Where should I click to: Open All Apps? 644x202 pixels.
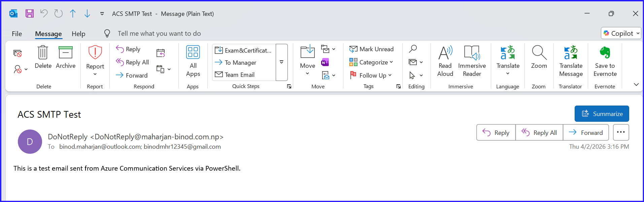(193, 61)
